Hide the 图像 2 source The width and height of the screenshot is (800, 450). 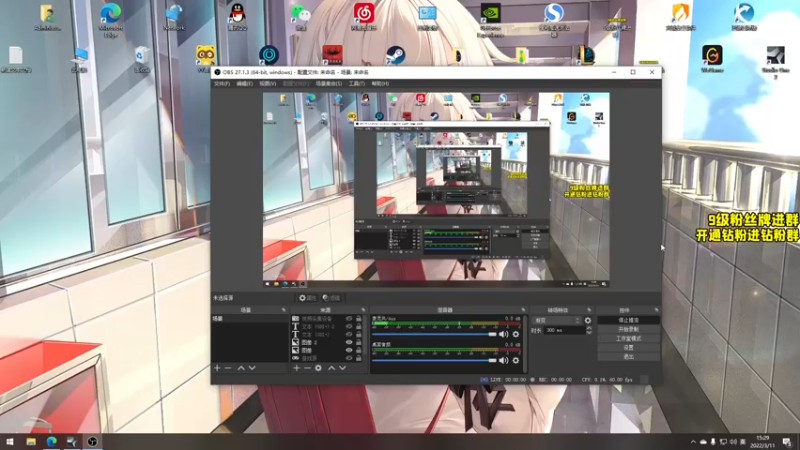pos(349,342)
